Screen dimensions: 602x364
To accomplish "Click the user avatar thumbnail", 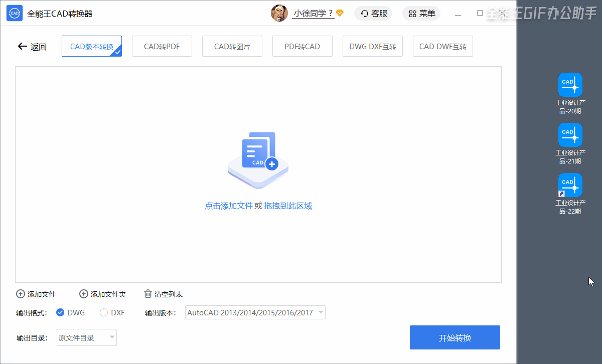I will (x=279, y=13).
